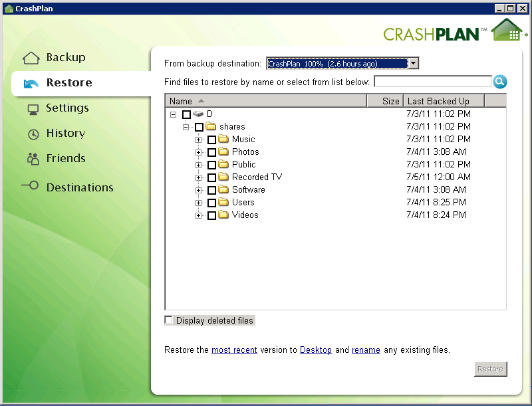532x406 pixels.
Task: Click the find files search field
Action: coord(433,81)
